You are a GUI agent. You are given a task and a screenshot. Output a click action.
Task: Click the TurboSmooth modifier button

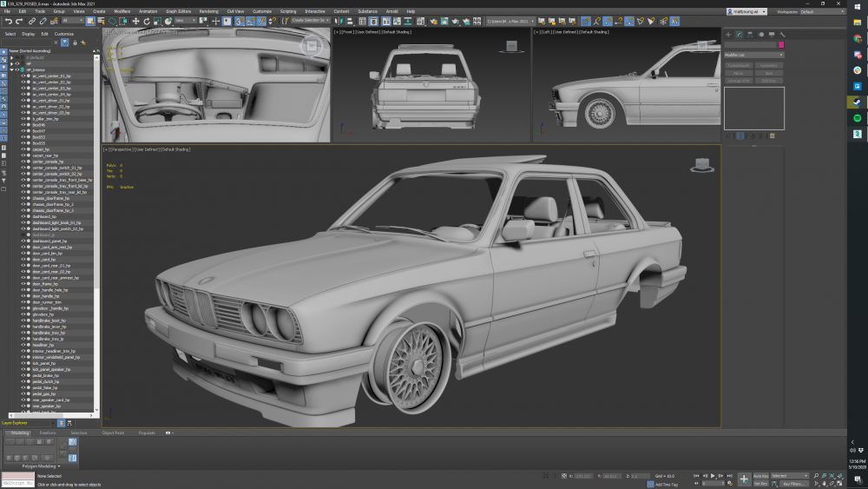point(739,65)
